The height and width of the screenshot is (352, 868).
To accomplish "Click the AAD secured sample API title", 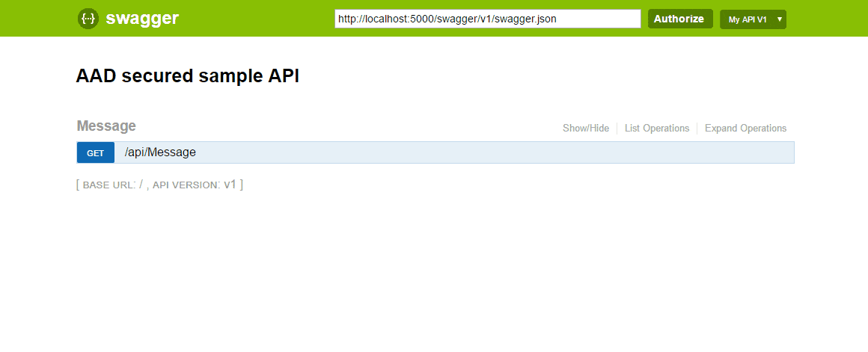I will tap(187, 76).
